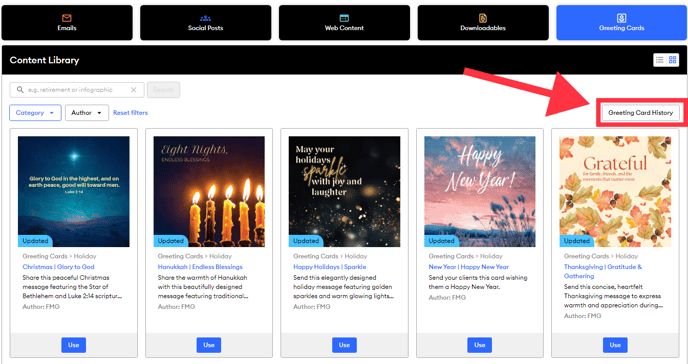Select the Happy New Year card thumbnail
Viewport: 688px width, 364px height.
point(480,191)
